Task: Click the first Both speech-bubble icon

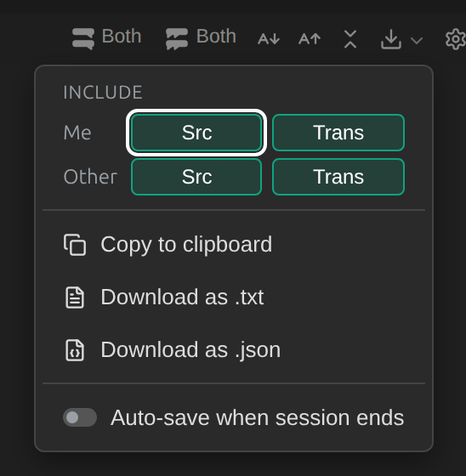Action: [x=83, y=39]
